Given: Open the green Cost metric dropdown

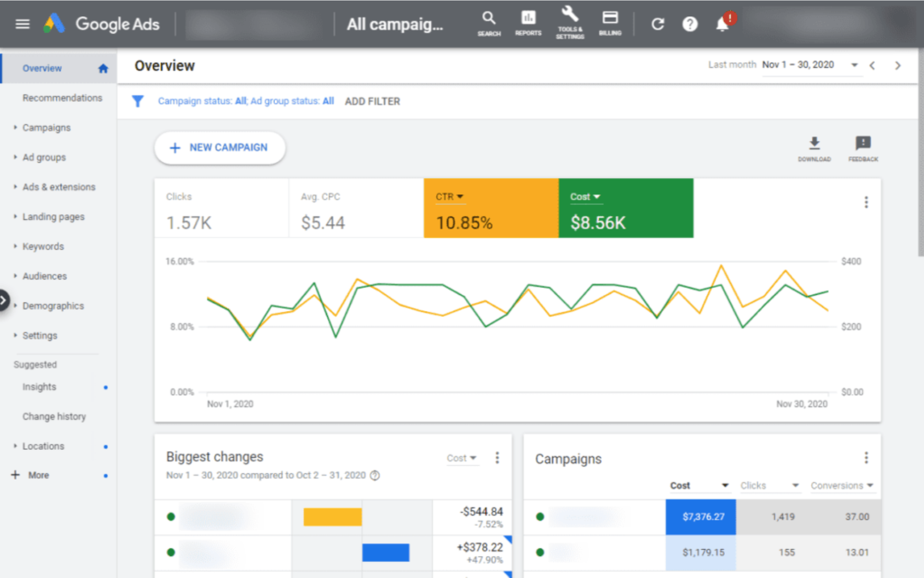Looking at the screenshot, I should [585, 197].
